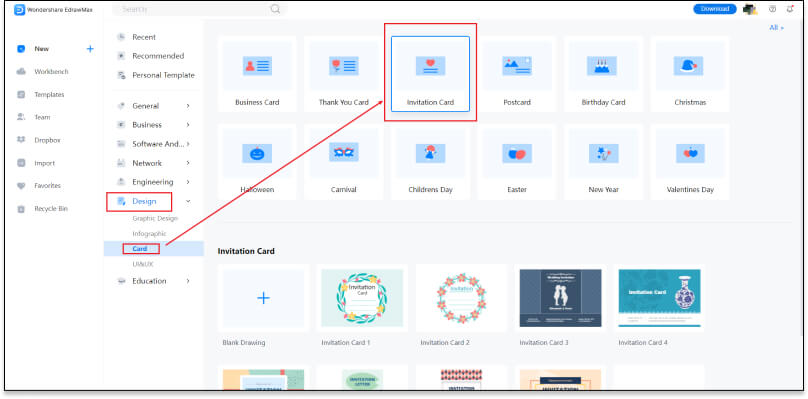This screenshot has width=808, height=399.
Task: Click the Business category name
Action: pos(147,125)
